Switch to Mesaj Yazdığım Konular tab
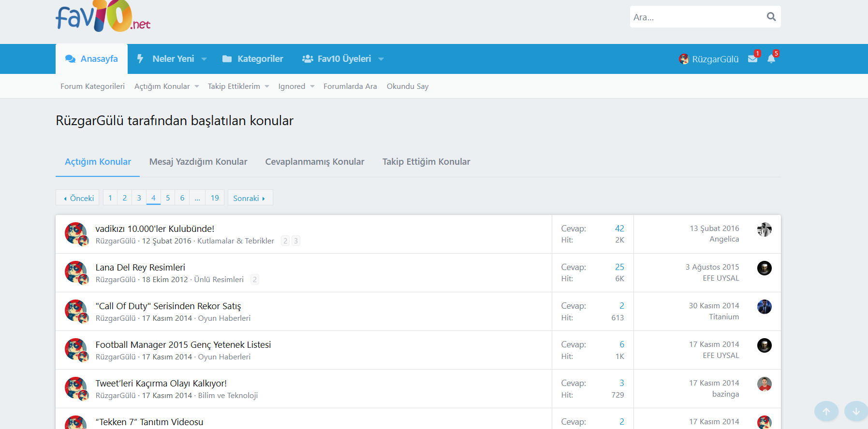This screenshot has height=429, width=868. tap(198, 162)
